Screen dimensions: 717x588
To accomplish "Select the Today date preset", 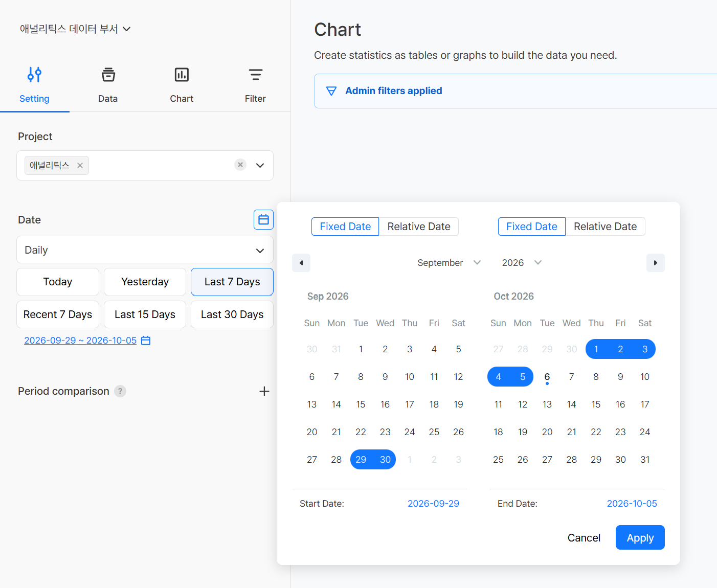I will click(58, 282).
